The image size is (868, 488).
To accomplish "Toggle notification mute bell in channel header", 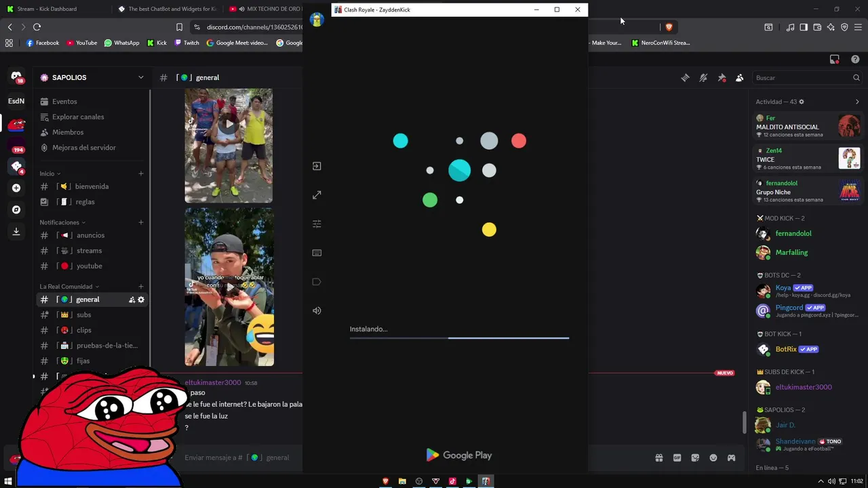I will [x=703, y=78].
